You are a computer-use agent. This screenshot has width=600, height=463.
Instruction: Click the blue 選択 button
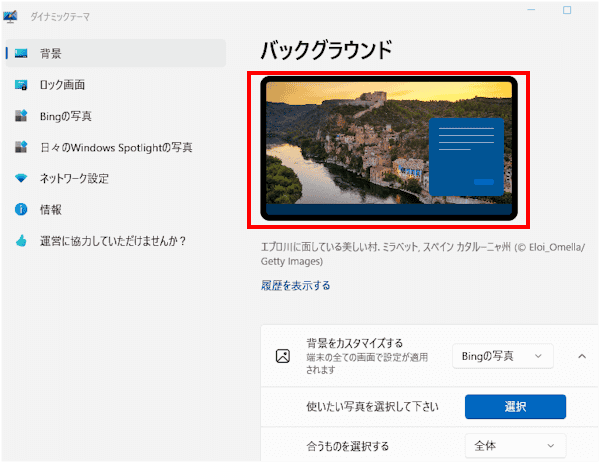point(515,407)
